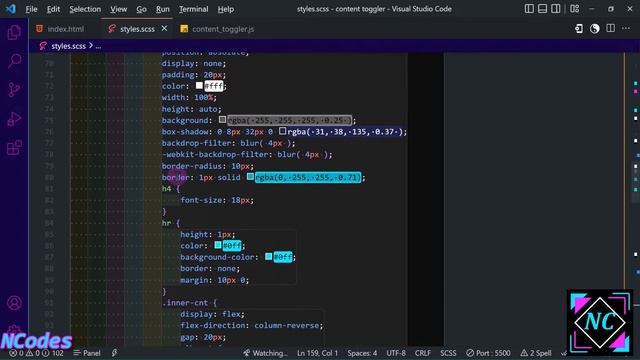Open the Run menu
This screenshot has height=360, width=640.
click(162, 9)
